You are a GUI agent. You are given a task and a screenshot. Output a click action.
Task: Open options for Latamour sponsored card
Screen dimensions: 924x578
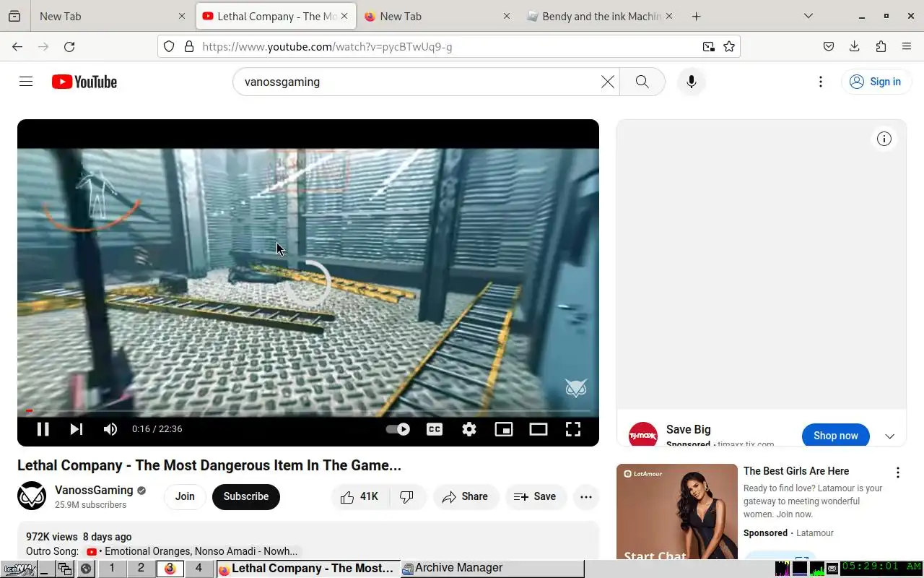click(898, 473)
